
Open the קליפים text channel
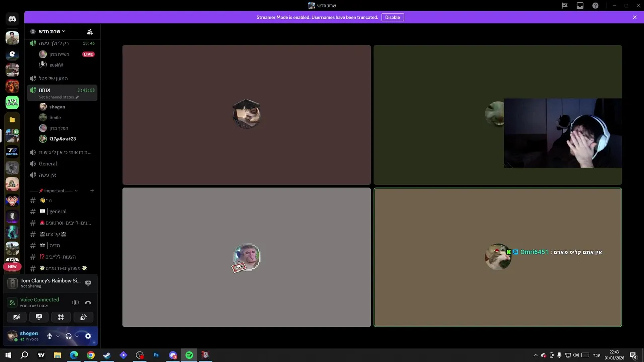coord(62,234)
